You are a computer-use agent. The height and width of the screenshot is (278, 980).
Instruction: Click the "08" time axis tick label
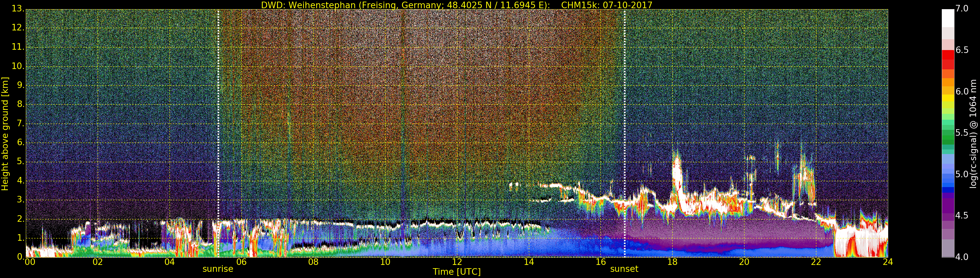click(313, 262)
